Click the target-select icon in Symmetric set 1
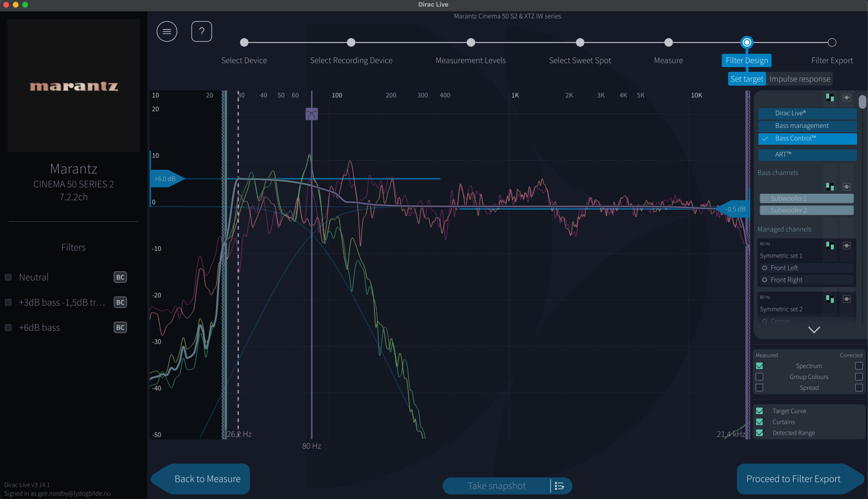The image size is (868, 499). coord(846,246)
